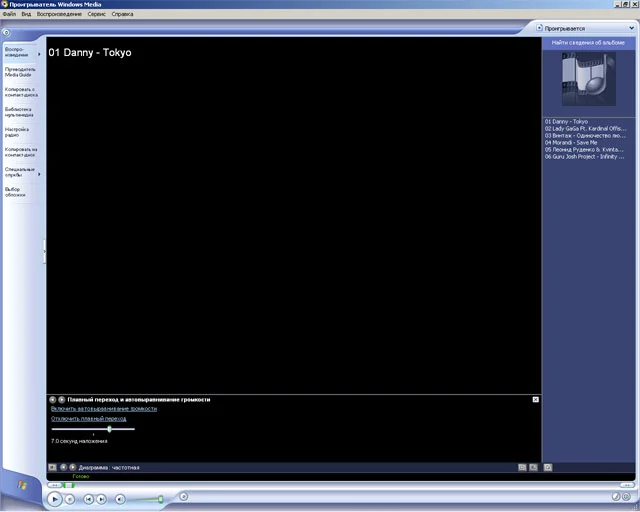Open Специальные службы tab
Viewport: 640px width, 512px height.
coord(19,172)
